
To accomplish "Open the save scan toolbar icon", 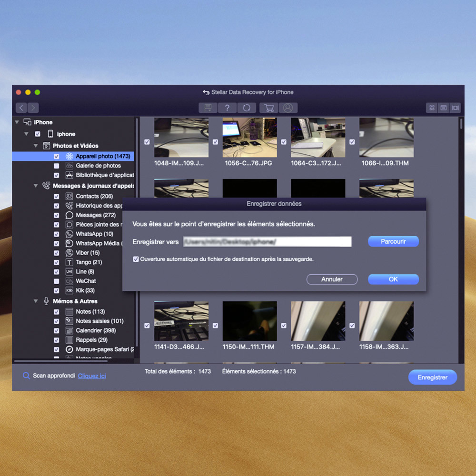I will (x=208, y=108).
